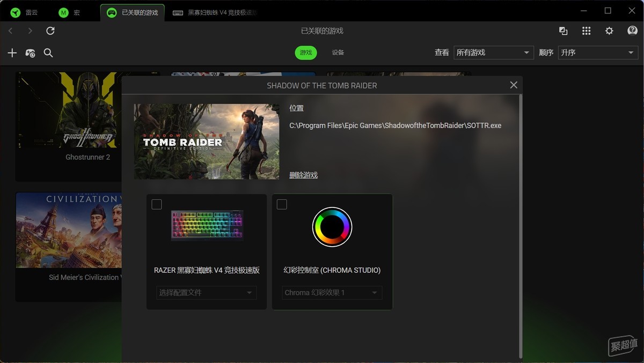Open the help question mark icon

pos(632,31)
